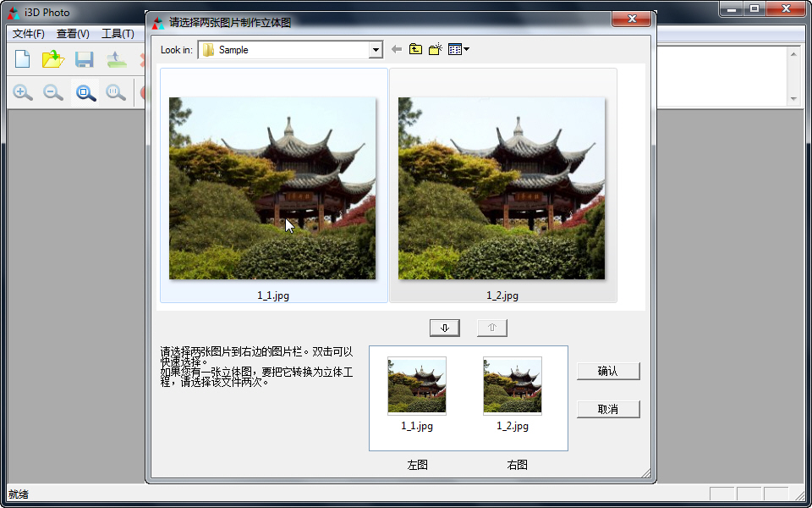Click the 1_2.jpg filename under large thumbnail

pyautogui.click(x=502, y=295)
